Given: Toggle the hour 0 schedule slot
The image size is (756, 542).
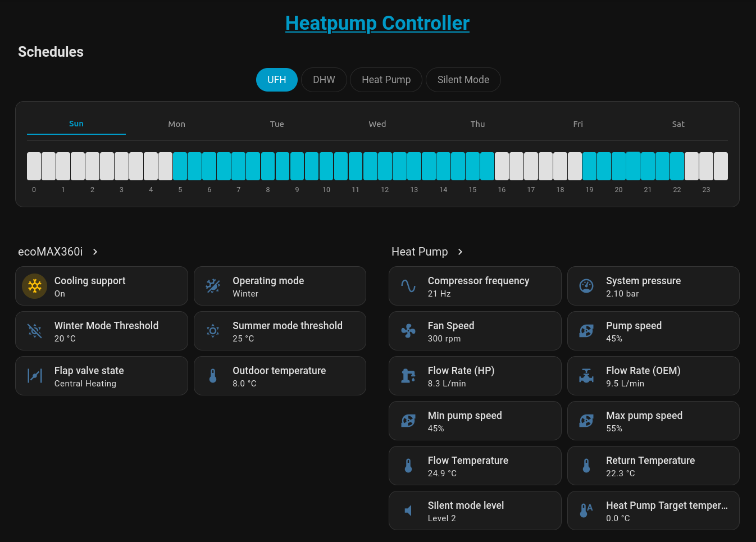Looking at the screenshot, I should coord(34,166).
